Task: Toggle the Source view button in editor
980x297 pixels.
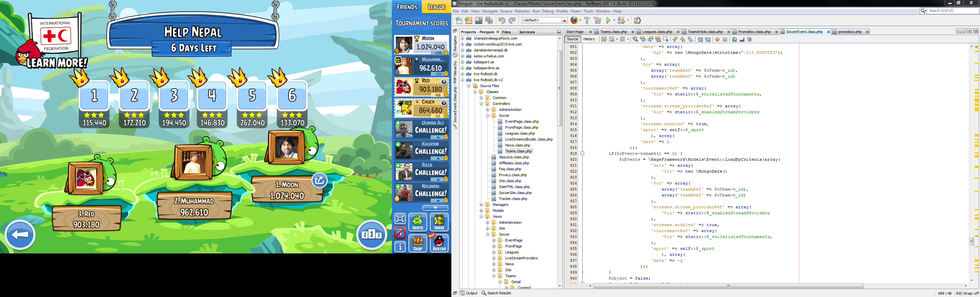Action: coord(572,39)
